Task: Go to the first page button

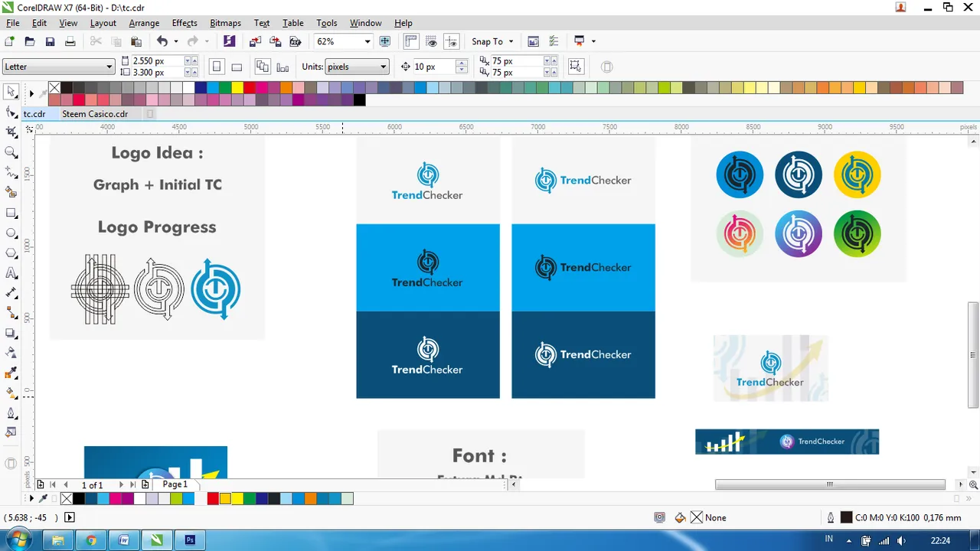Action: click(x=53, y=484)
